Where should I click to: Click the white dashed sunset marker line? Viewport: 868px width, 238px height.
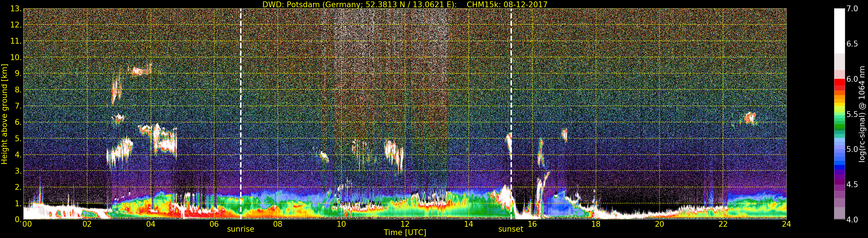(x=511, y=114)
